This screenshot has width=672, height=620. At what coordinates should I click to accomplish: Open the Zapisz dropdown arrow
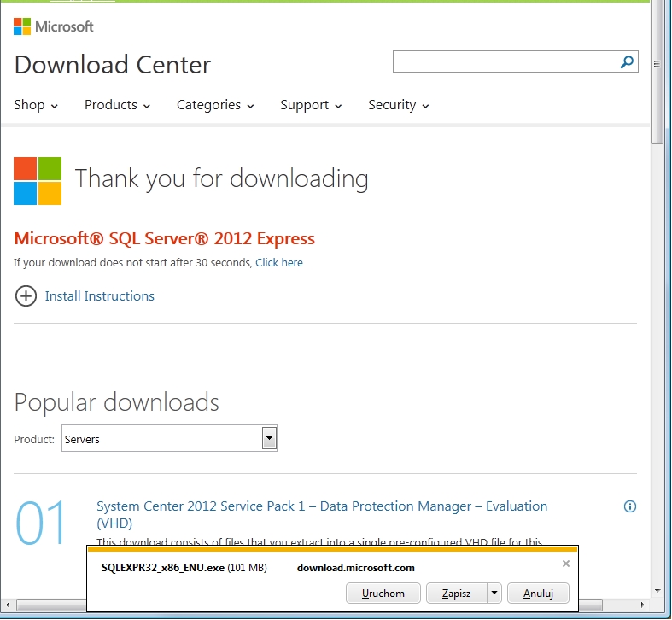(x=494, y=593)
